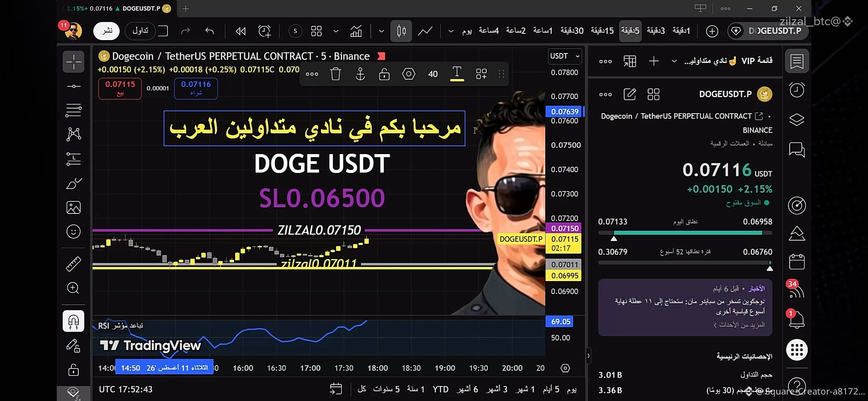Toggle lock all drawings padlock

click(73, 370)
